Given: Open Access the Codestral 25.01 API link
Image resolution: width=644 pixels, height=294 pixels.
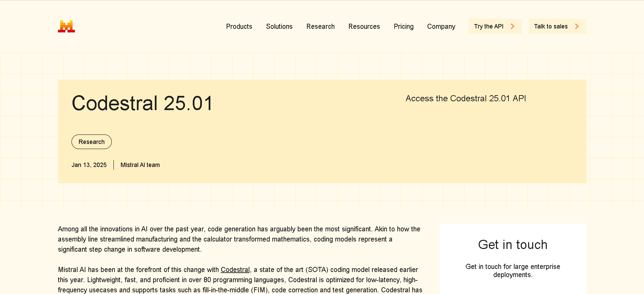Looking at the screenshot, I should (x=466, y=98).
